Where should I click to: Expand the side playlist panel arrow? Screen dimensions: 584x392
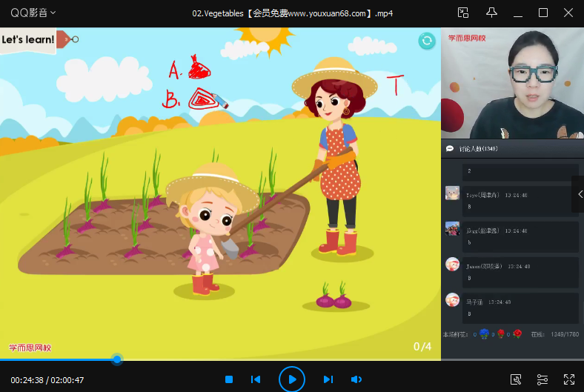[x=579, y=194]
